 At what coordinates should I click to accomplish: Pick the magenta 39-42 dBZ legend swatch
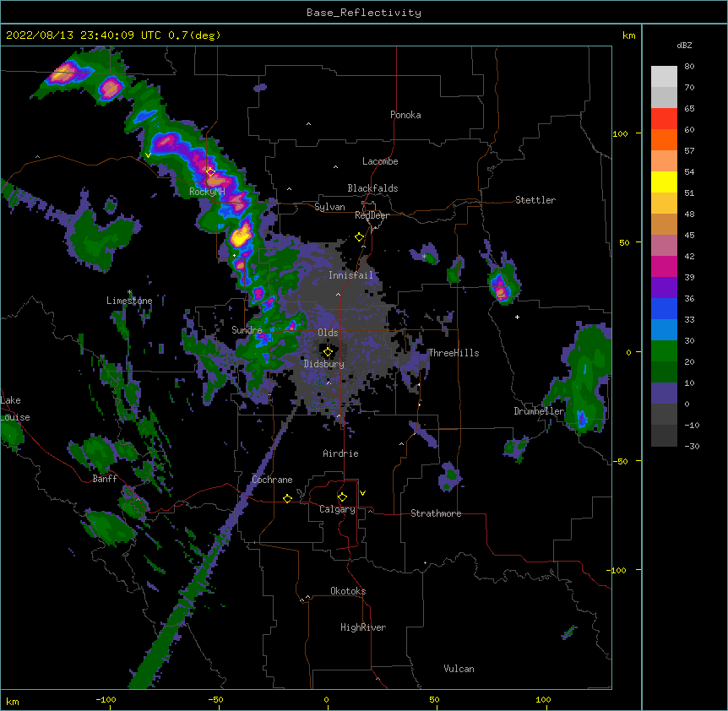[664, 267]
